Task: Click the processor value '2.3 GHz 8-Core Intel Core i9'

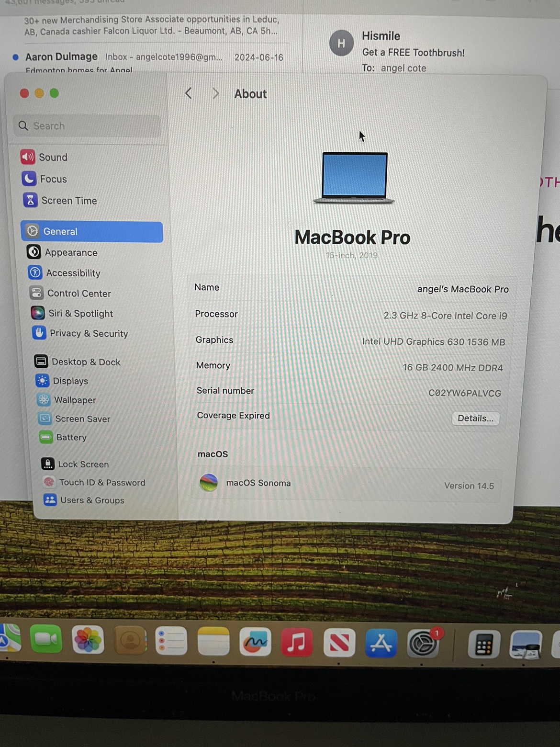Action: [x=445, y=316]
